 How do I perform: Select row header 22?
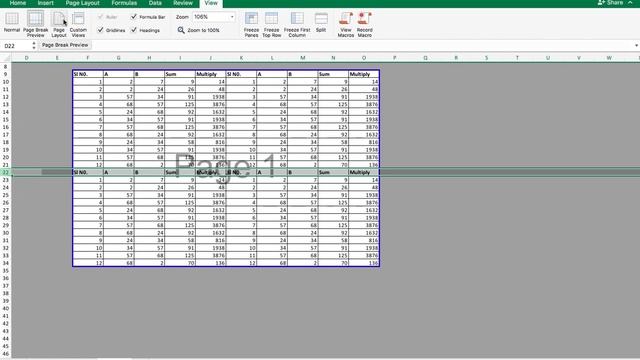(x=6, y=172)
